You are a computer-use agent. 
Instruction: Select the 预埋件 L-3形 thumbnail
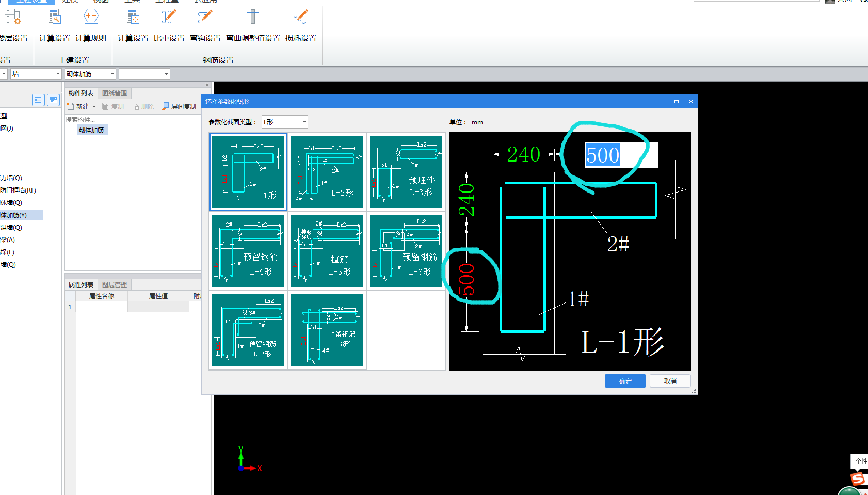[406, 172]
